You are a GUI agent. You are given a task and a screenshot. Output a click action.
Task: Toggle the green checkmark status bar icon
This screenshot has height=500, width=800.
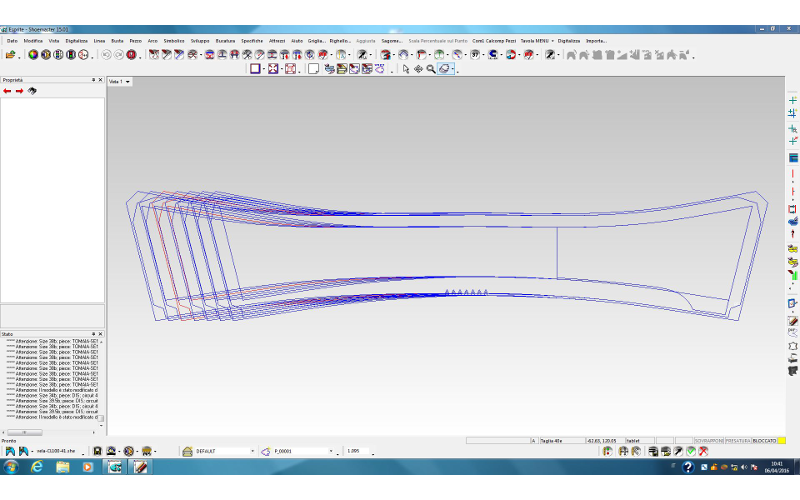(x=691, y=452)
